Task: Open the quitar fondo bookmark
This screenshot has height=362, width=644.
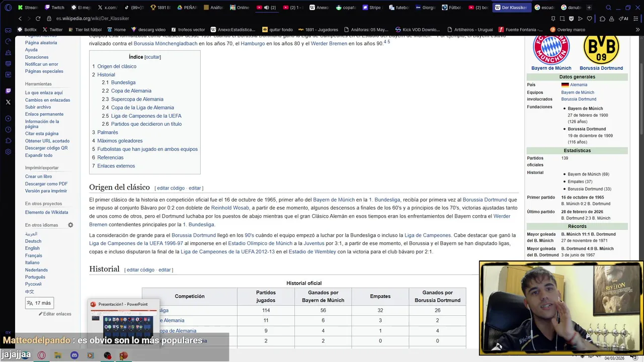Action: click(x=277, y=30)
